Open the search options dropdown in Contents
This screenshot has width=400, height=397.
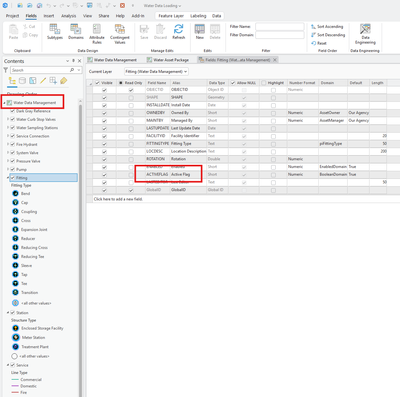[79, 70]
